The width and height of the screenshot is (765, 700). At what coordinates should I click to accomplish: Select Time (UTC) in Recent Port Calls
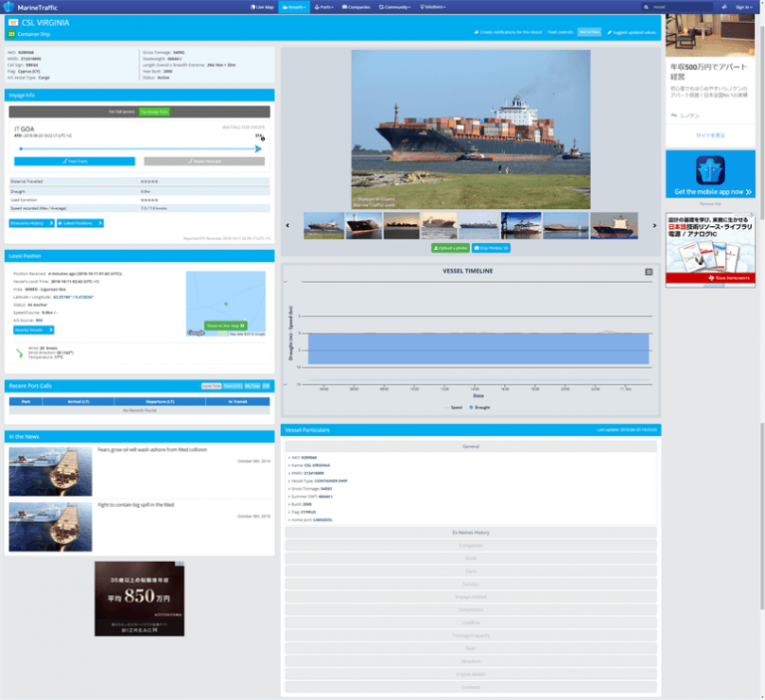(x=233, y=386)
